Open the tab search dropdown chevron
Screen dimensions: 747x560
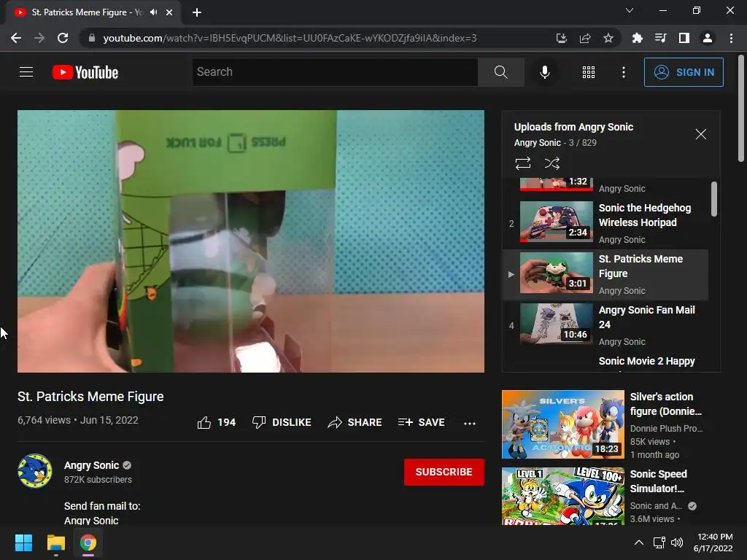coord(630,10)
